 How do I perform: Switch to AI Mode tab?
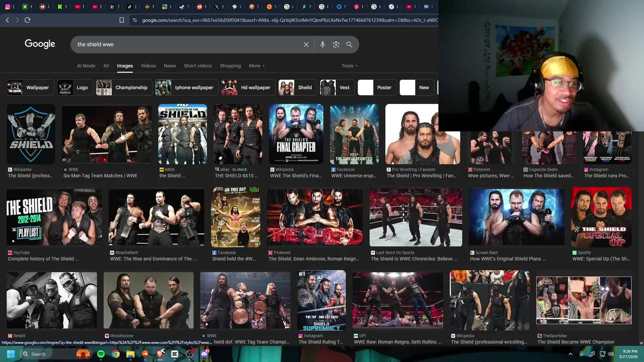(86, 66)
